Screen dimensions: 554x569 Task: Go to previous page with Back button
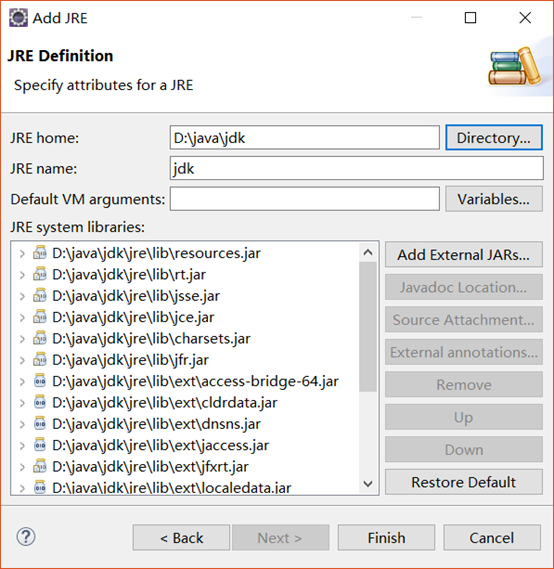tap(181, 537)
